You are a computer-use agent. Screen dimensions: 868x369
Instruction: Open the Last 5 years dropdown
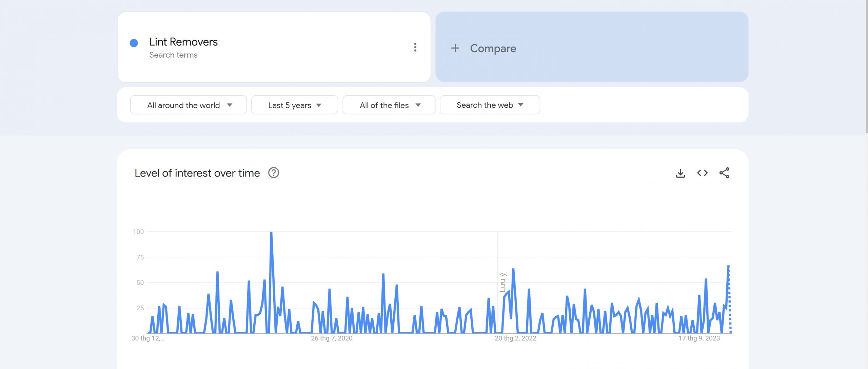point(294,105)
